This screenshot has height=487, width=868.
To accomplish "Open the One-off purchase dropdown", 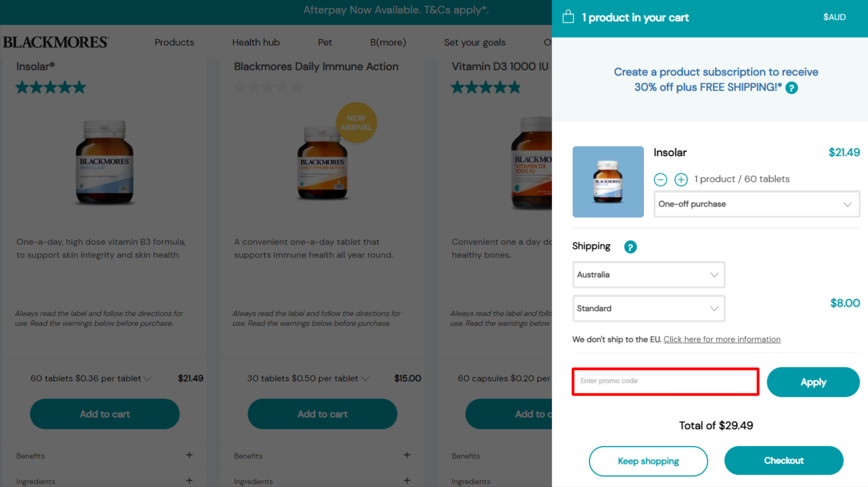I will pos(756,204).
